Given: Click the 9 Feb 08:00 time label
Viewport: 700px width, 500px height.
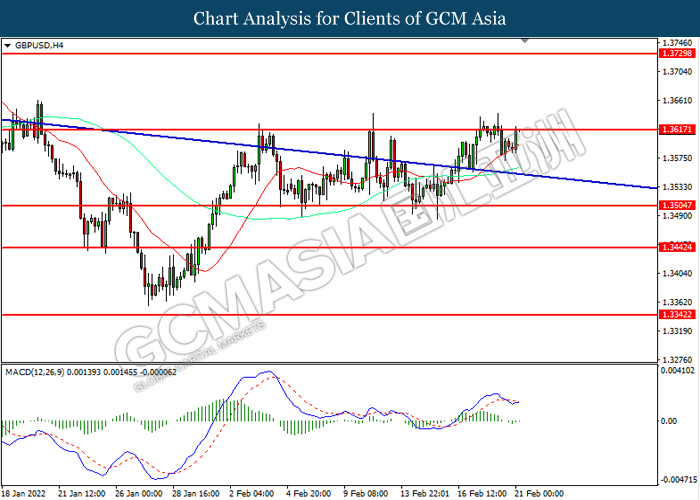Looking at the screenshot, I should pos(366,493).
